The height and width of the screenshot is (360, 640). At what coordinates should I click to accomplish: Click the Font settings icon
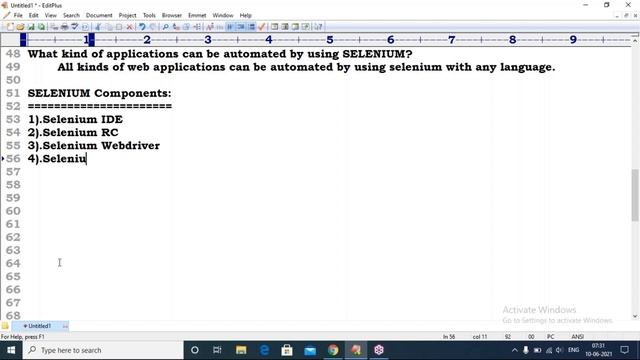click(210, 27)
